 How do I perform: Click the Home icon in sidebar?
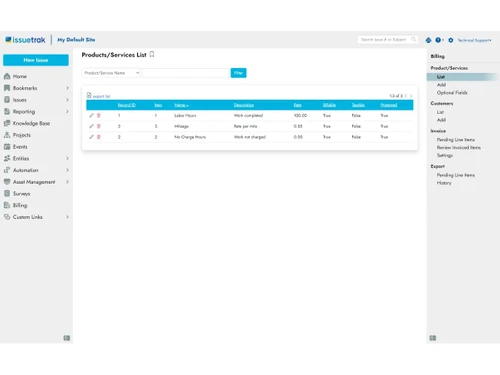[x=7, y=76]
